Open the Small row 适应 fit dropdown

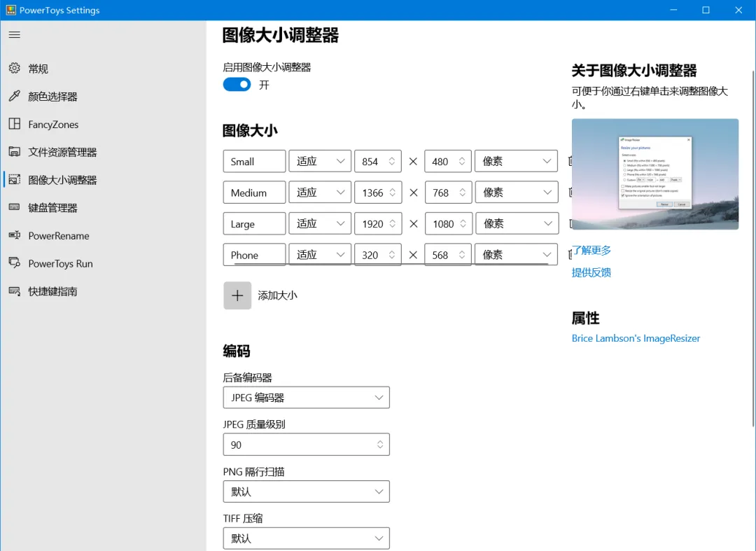pos(320,161)
